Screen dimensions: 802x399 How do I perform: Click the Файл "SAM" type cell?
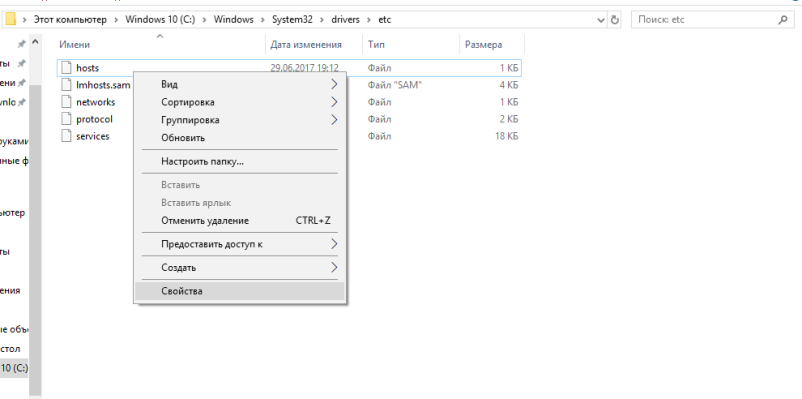click(x=394, y=85)
